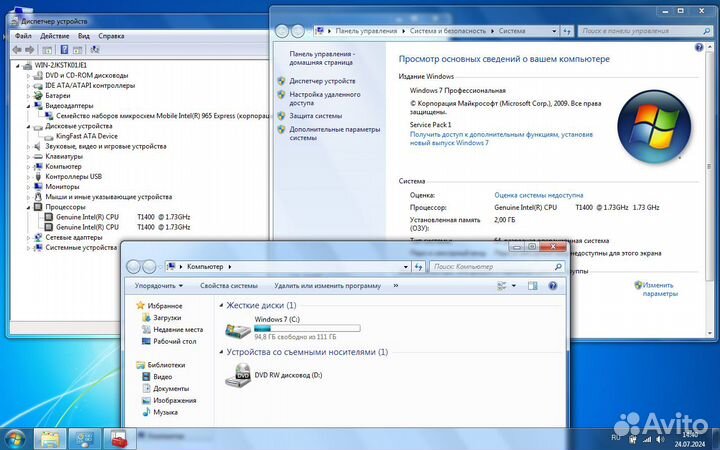Open Документы library in sidebar
Viewport: 720px width, 450px height.
coord(171,388)
